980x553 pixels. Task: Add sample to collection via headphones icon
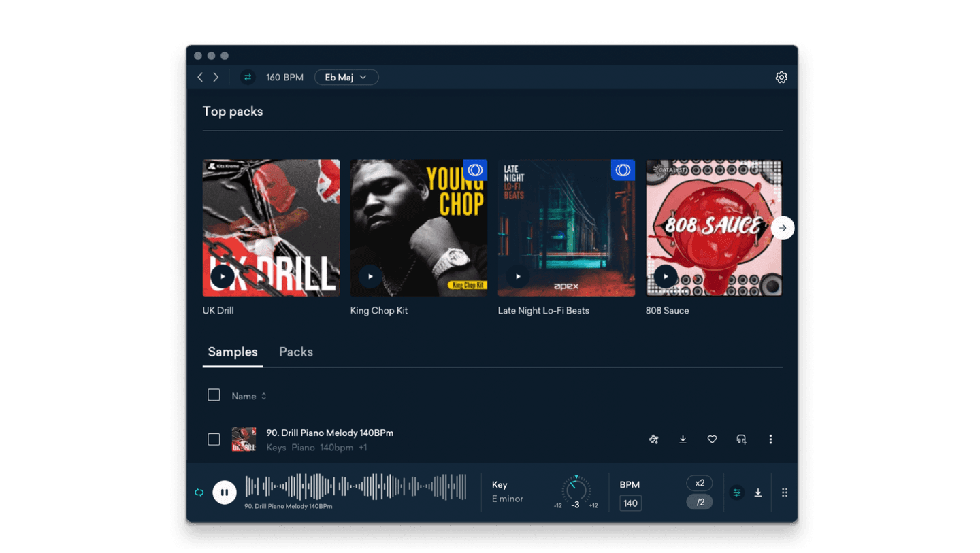tap(741, 439)
